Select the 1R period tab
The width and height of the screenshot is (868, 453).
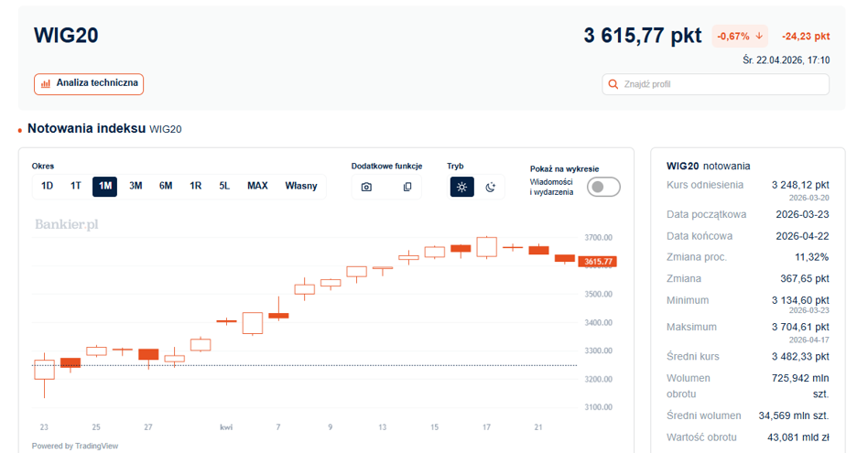pos(195,186)
